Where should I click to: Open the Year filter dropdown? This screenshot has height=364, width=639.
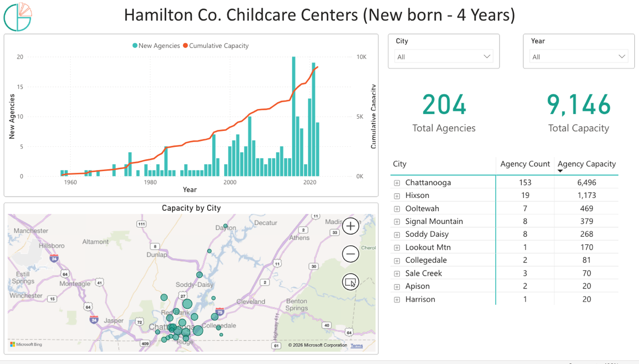pos(579,56)
